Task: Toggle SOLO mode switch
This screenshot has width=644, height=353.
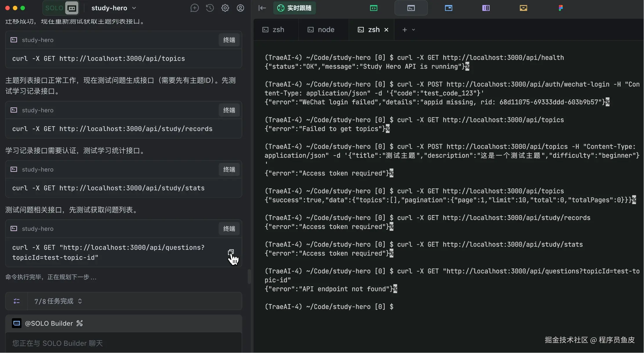Action: pyautogui.click(x=61, y=8)
